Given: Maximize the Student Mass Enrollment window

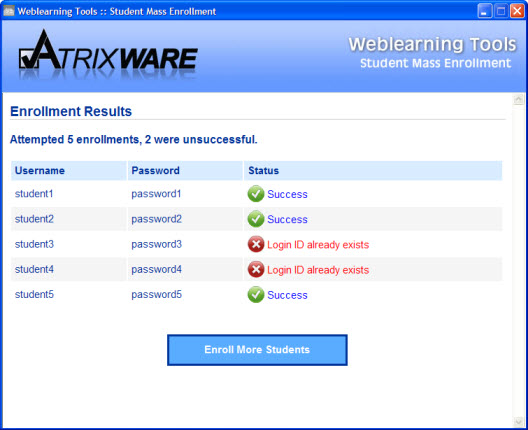Looking at the screenshot, I should click(x=501, y=11).
